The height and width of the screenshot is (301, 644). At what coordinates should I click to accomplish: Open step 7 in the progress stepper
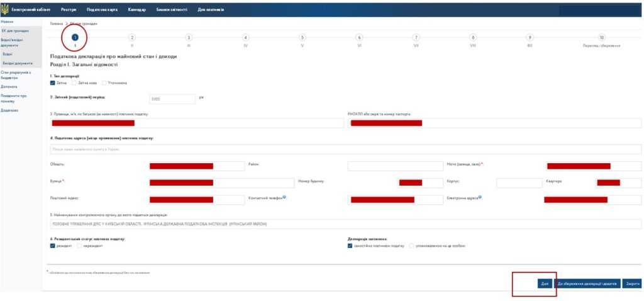[x=416, y=37]
